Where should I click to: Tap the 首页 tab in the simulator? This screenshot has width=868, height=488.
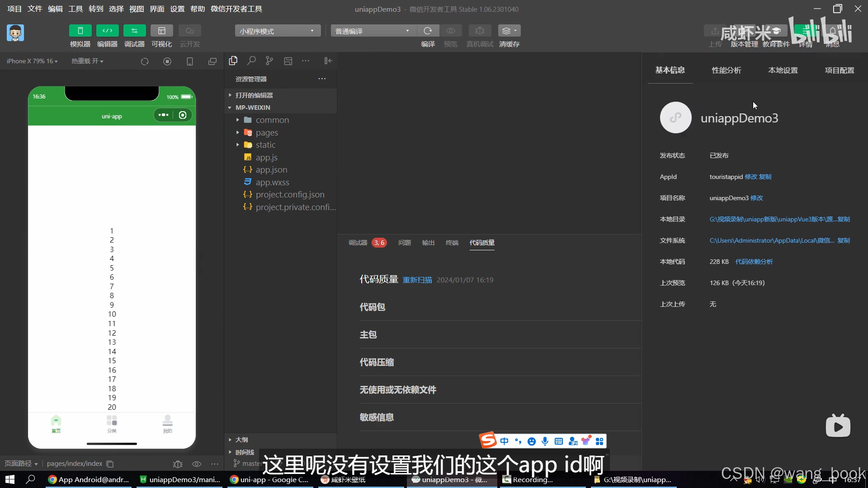[56, 424]
